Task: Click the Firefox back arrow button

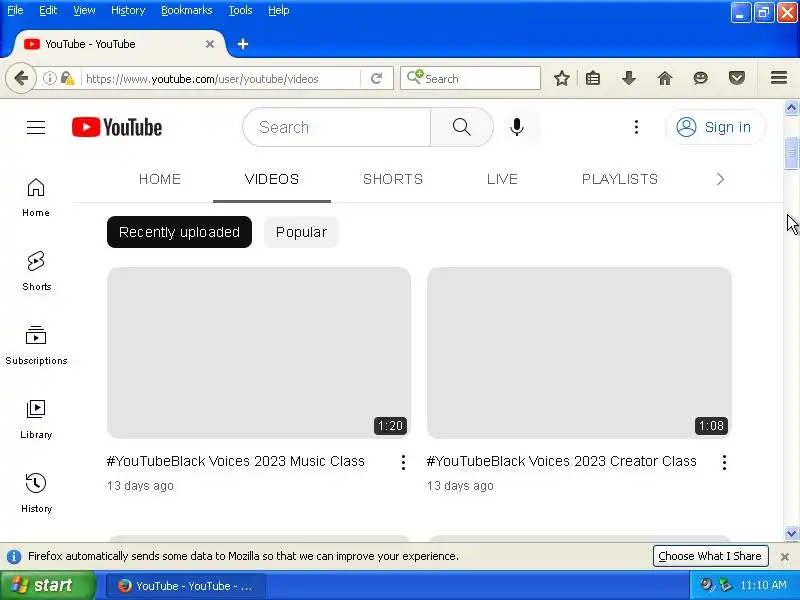Action: [x=21, y=79]
